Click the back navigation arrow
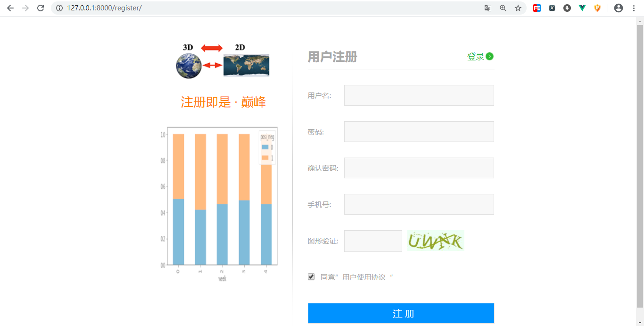The width and height of the screenshot is (644, 326). [x=10, y=8]
